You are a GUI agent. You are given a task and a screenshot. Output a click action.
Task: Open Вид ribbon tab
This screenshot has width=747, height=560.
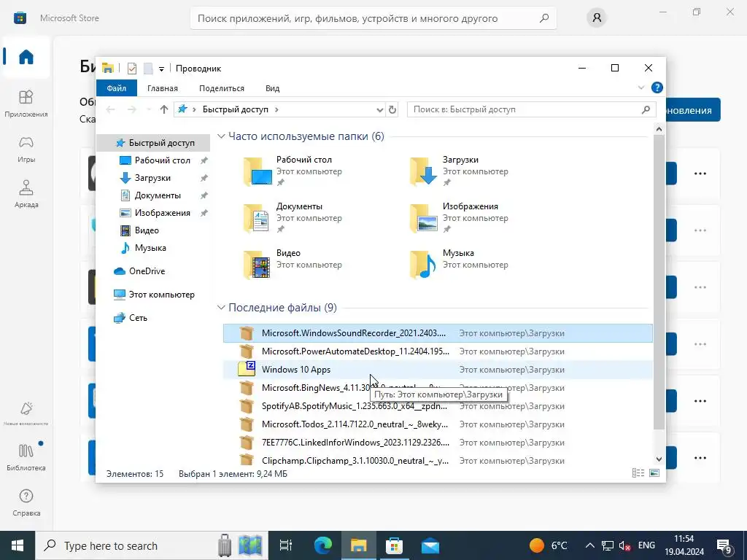point(273,88)
